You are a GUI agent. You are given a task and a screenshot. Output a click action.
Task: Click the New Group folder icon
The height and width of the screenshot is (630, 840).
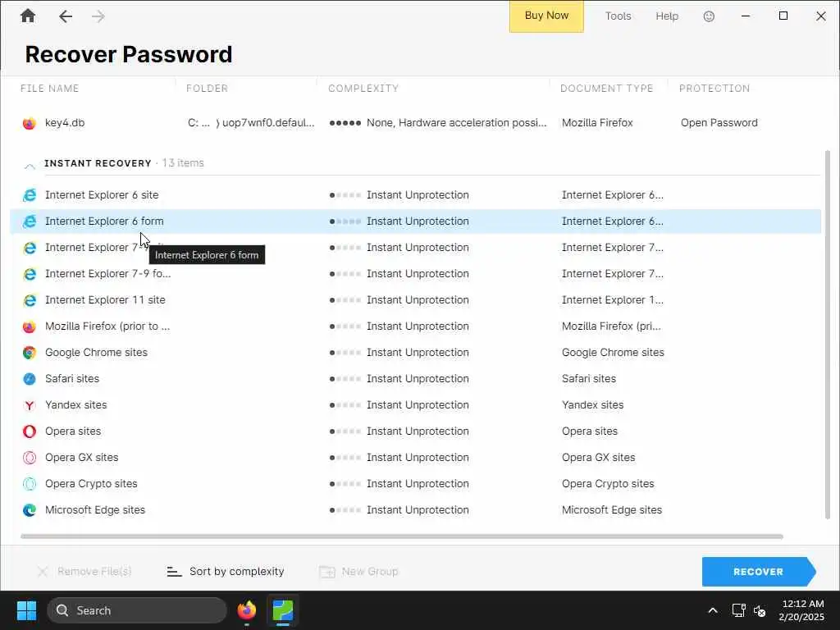(x=327, y=572)
